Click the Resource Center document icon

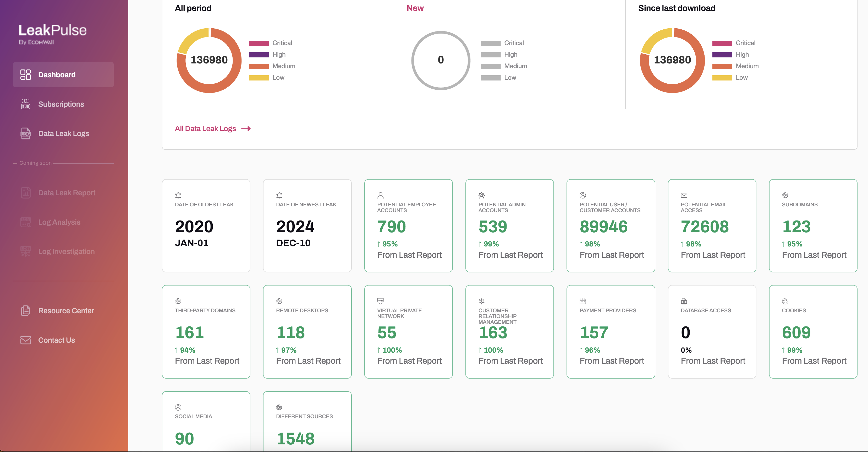pyautogui.click(x=26, y=310)
